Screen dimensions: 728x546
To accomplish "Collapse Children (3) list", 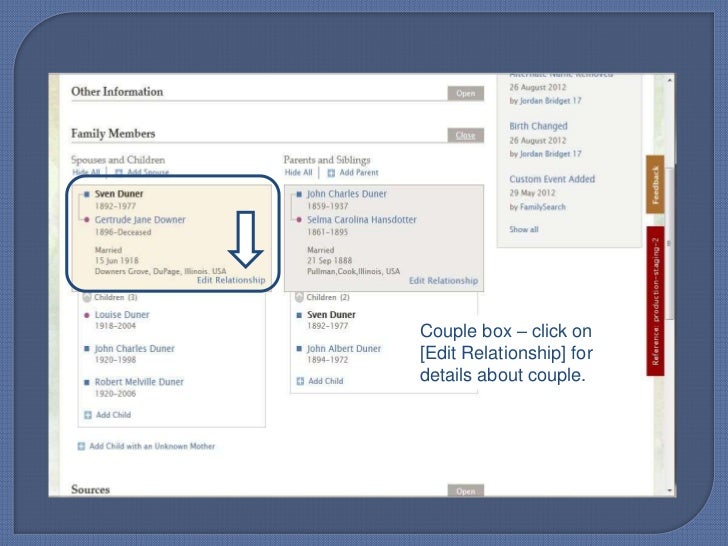I will coord(87,297).
